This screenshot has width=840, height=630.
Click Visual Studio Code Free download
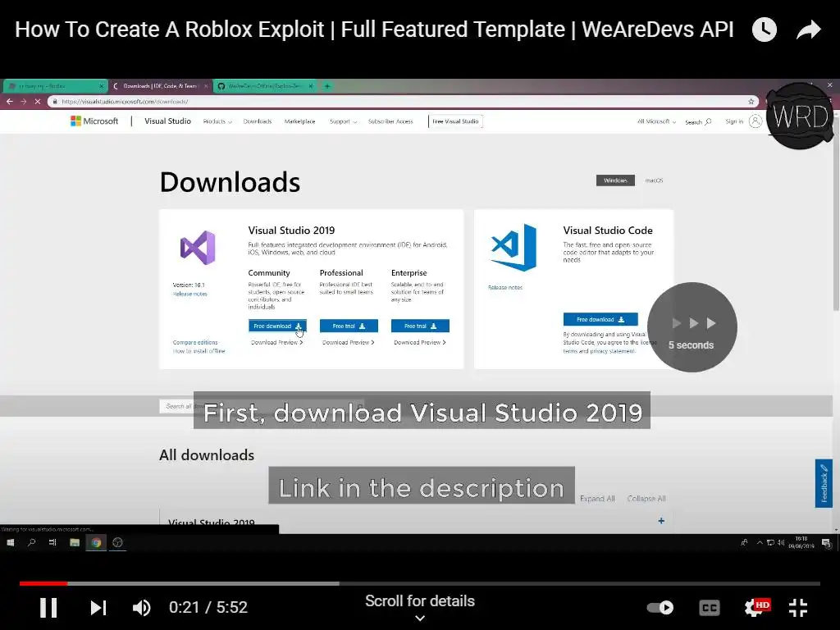(x=600, y=319)
